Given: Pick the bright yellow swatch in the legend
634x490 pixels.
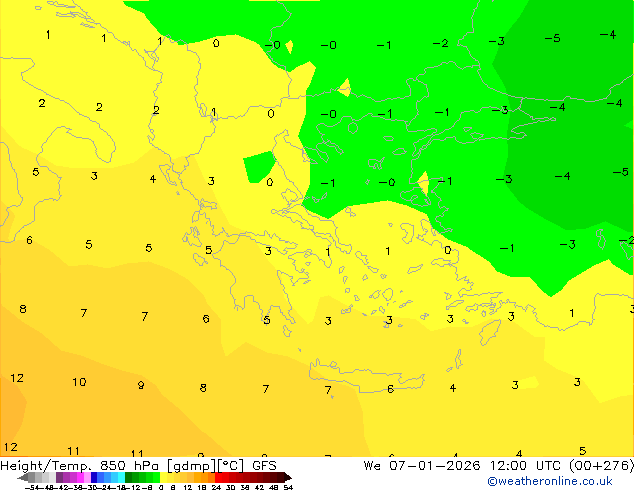Looking at the screenshot, I should tap(163, 477).
